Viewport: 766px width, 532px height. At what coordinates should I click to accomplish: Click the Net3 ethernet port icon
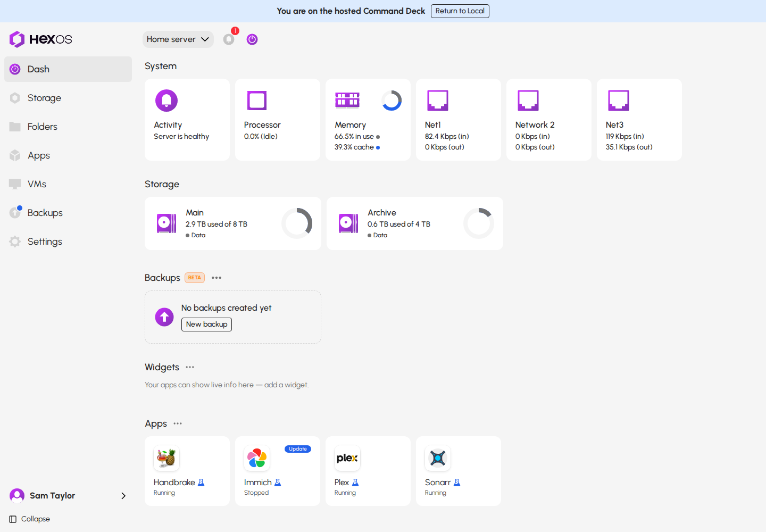tap(619, 101)
